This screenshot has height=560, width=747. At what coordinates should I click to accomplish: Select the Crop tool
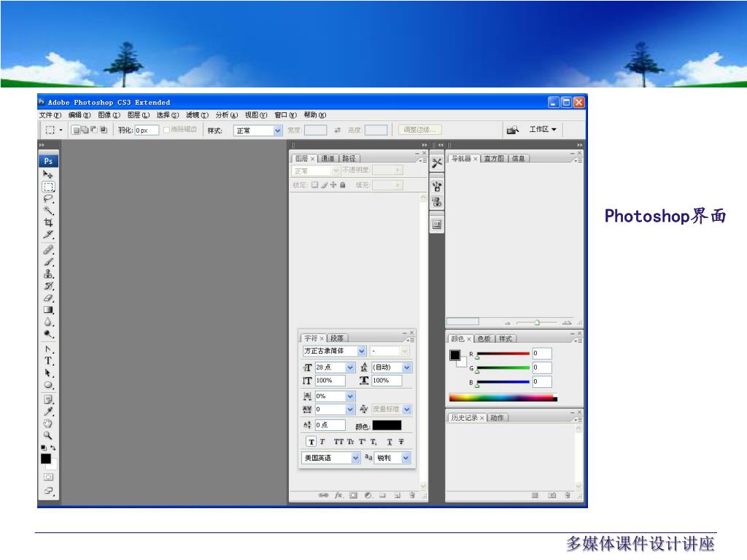pyautogui.click(x=48, y=222)
